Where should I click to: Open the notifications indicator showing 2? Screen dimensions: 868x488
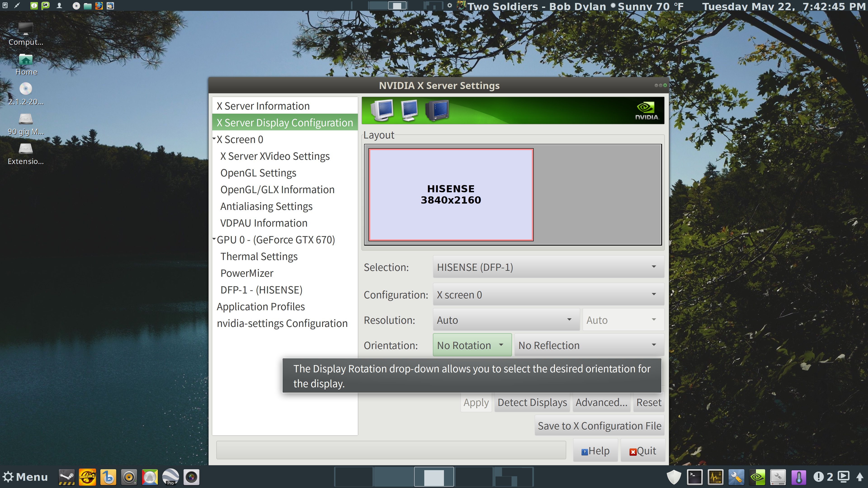[x=823, y=477]
